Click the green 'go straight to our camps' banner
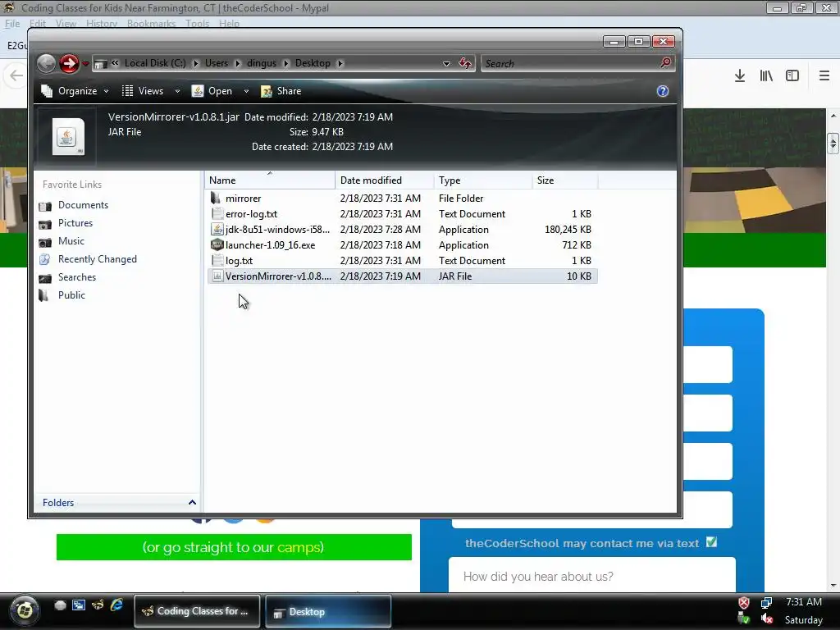Viewport: 840px width, 630px height. pos(234,547)
